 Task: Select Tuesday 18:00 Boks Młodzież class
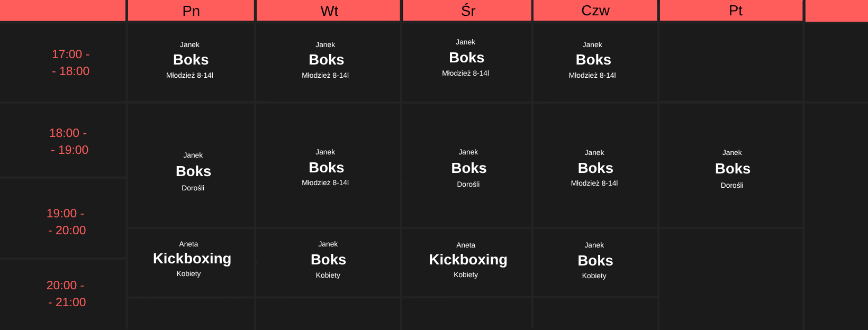tap(328, 165)
